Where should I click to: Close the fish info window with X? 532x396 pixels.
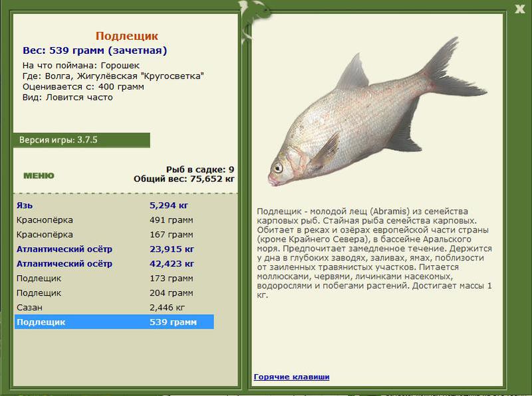coord(519,9)
